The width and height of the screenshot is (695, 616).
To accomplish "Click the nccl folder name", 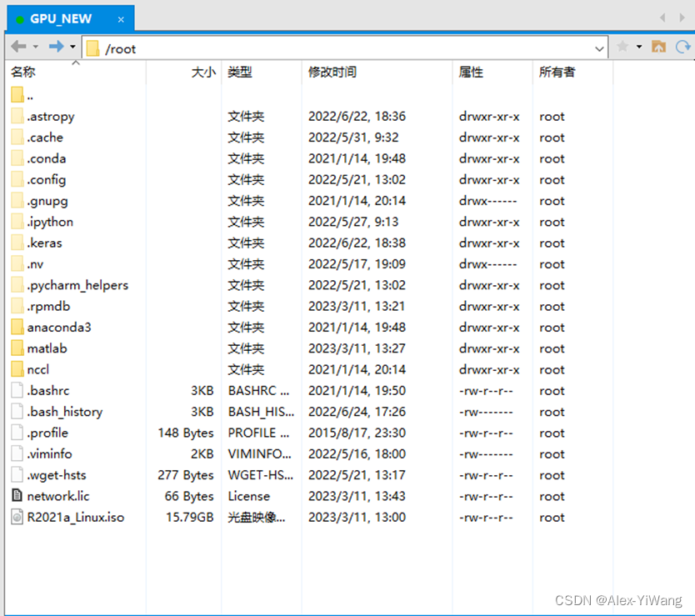I will tap(38, 369).
